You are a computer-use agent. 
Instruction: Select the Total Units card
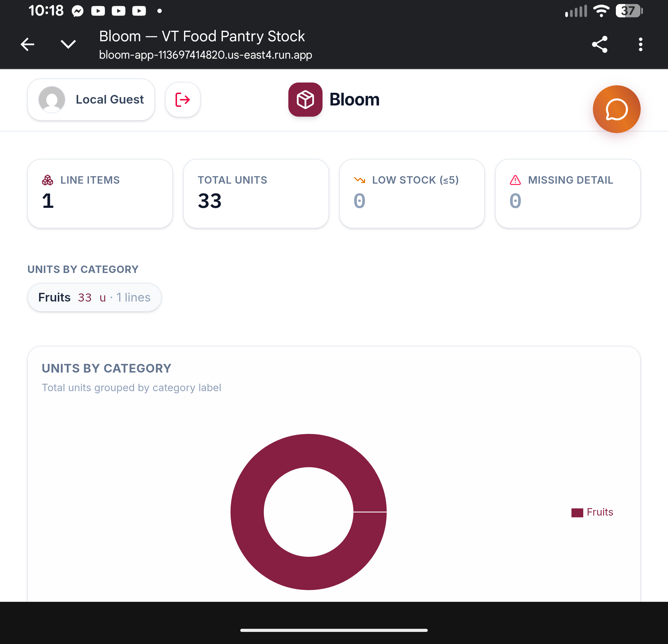[255, 194]
